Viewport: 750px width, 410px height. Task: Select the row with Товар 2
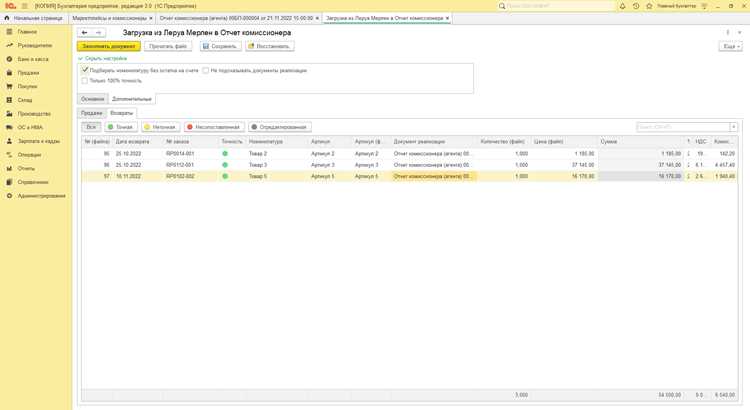(x=409, y=154)
